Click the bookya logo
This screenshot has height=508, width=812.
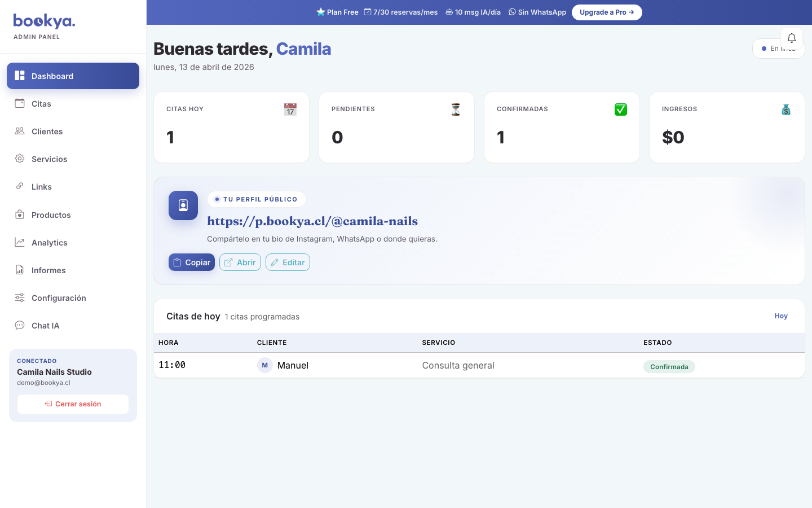click(44, 21)
